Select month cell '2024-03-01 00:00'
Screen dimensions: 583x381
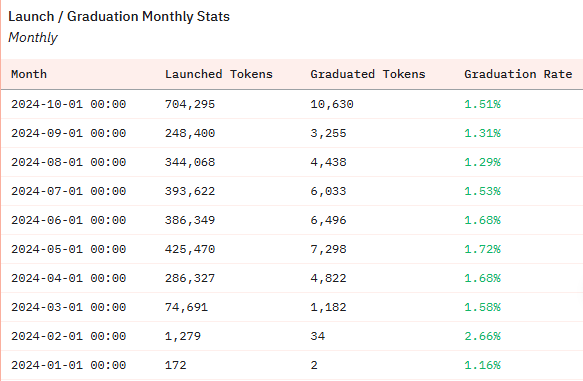coord(69,307)
